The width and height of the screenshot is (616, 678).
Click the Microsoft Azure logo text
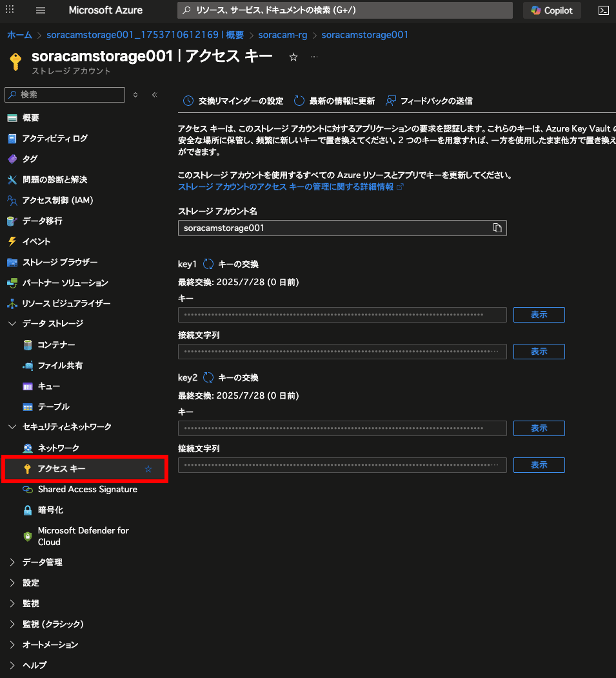[106, 10]
